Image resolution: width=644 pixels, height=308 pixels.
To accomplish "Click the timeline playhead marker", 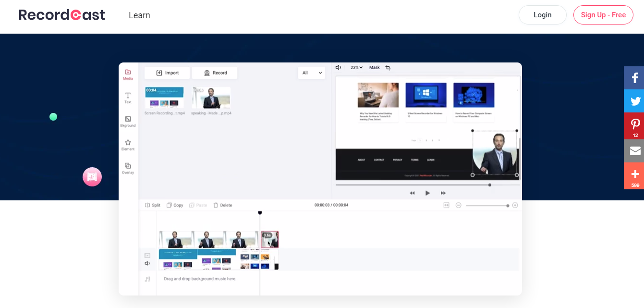I will 260,212.
